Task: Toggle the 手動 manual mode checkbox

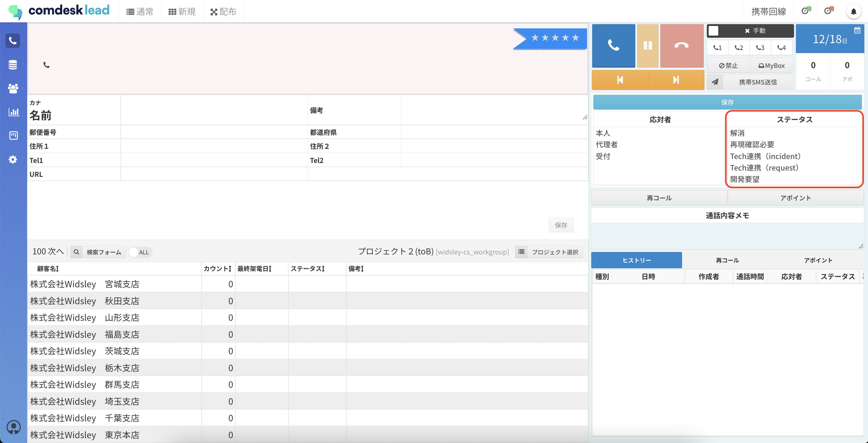Action: pos(713,31)
